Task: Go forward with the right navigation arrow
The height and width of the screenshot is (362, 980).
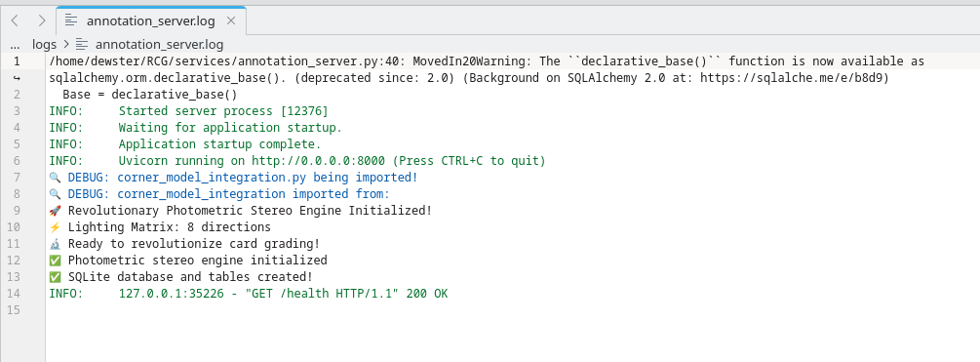Action: [42, 20]
